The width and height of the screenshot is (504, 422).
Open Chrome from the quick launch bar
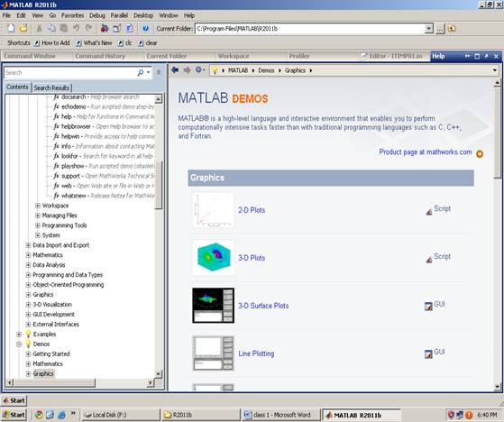point(39,415)
